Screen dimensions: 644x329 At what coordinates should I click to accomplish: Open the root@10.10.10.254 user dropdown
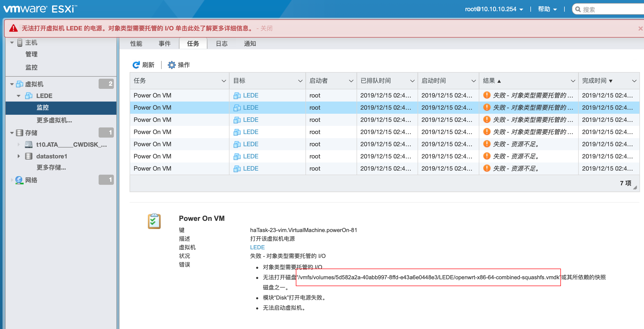pyautogui.click(x=494, y=9)
